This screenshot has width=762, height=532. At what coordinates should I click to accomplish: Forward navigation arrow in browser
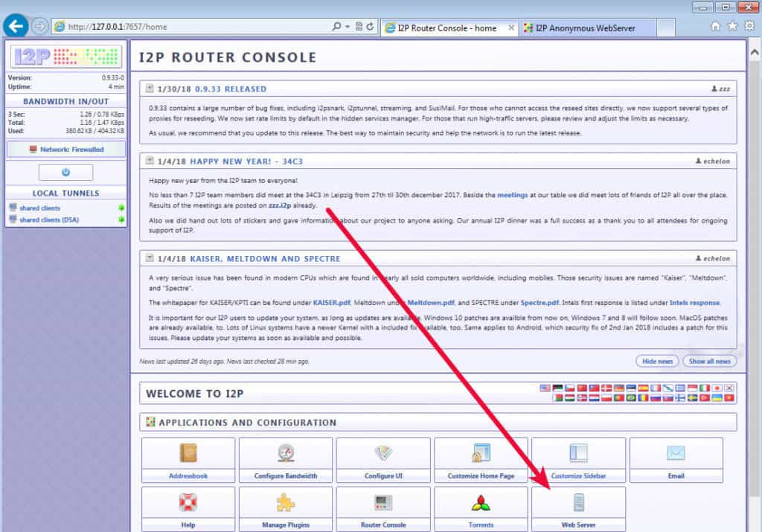click(40, 26)
